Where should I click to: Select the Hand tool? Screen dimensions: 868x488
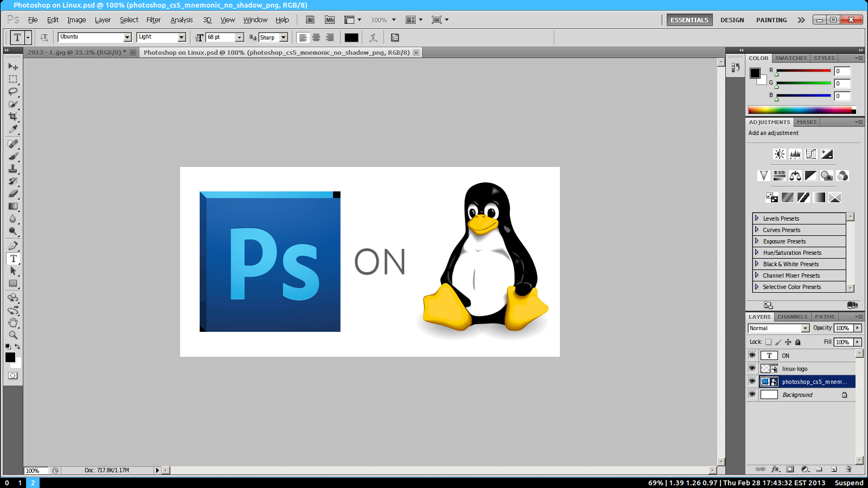click(13, 323)
